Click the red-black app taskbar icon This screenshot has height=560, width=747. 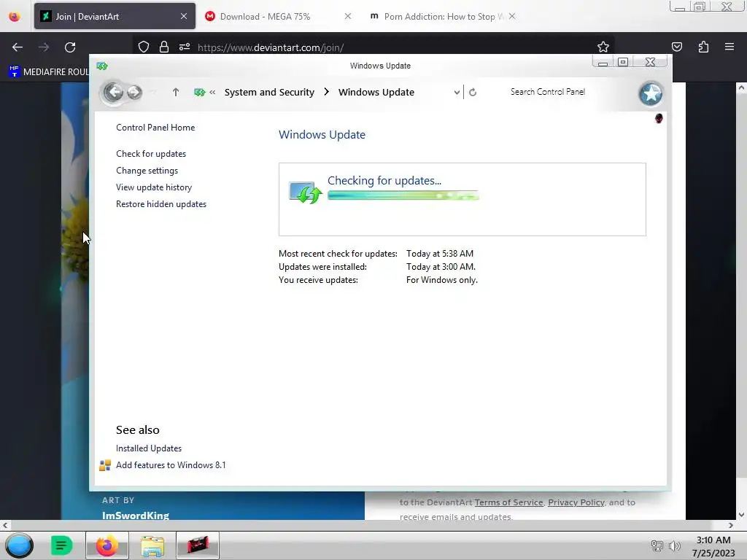coord(198,545)
